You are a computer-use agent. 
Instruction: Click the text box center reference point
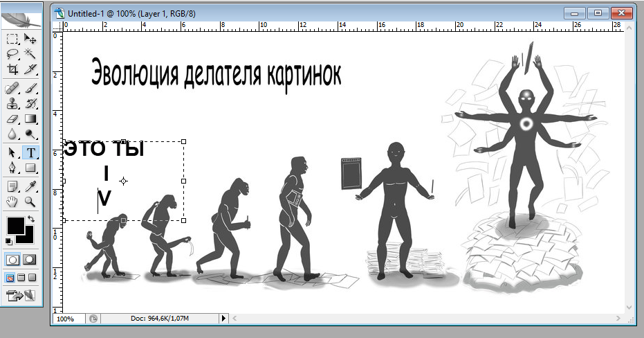[124, 181]
